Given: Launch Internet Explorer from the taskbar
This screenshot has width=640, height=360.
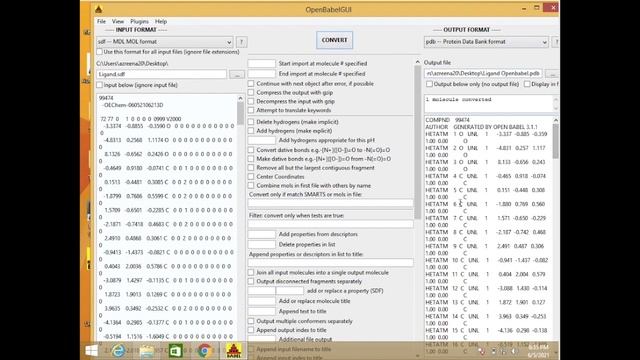Looking at the screenshot, I should [118, 351].
